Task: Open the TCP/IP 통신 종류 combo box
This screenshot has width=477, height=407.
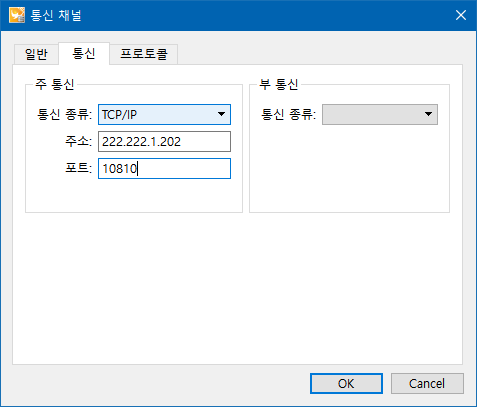Action: tap(164, 115)
